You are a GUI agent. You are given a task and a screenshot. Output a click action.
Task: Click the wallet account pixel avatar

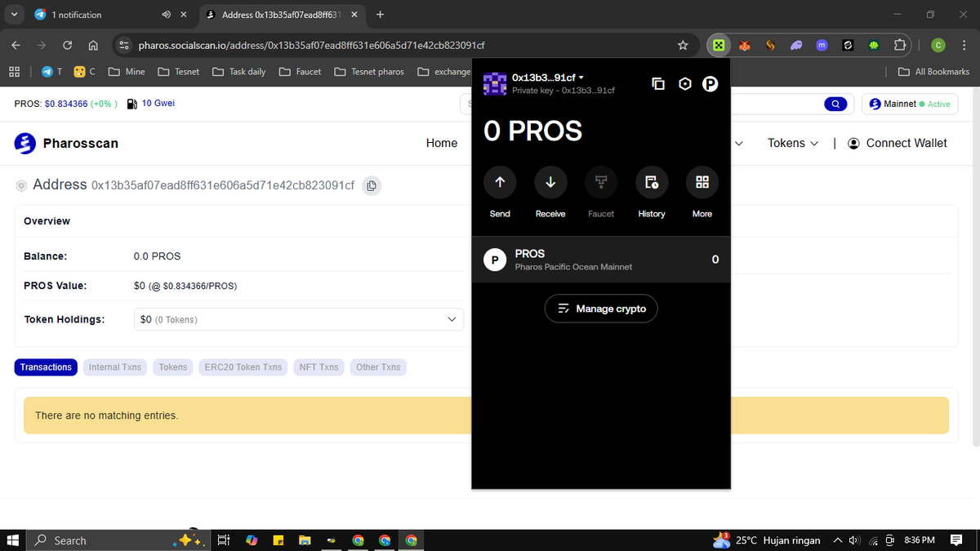495,83
